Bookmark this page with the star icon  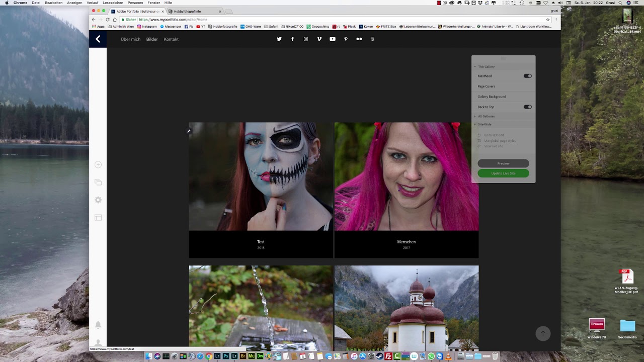point(548,20)
